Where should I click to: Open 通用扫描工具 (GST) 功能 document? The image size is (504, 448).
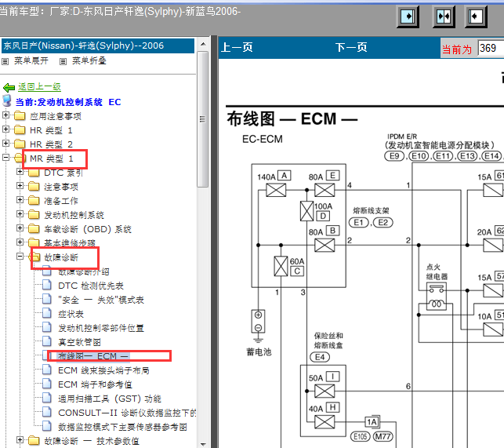tap(110, 399)
